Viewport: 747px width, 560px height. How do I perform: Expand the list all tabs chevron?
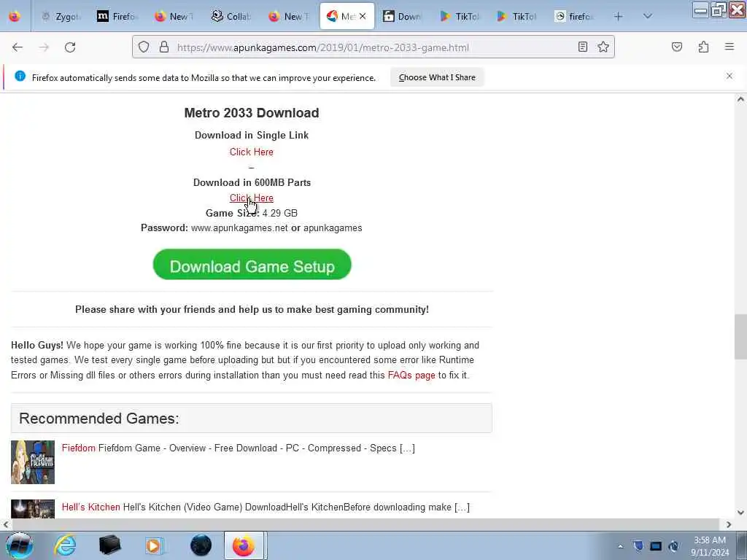coord(648,17)
